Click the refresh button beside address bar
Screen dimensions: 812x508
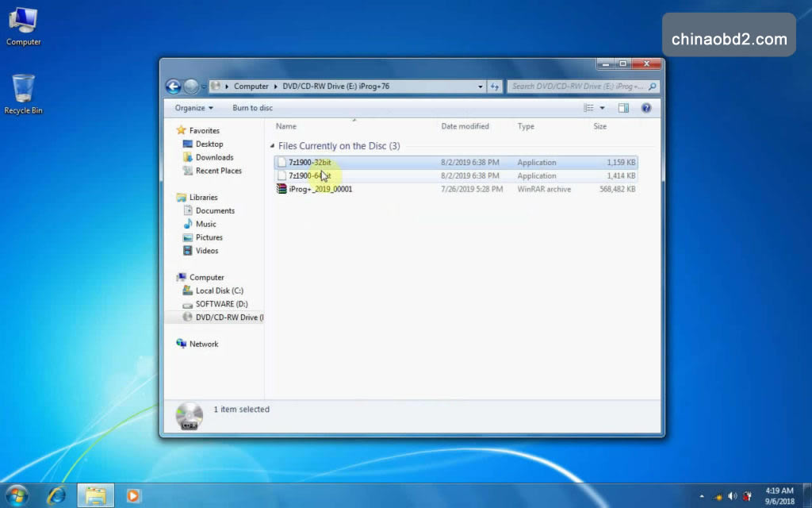coord(495,87)
